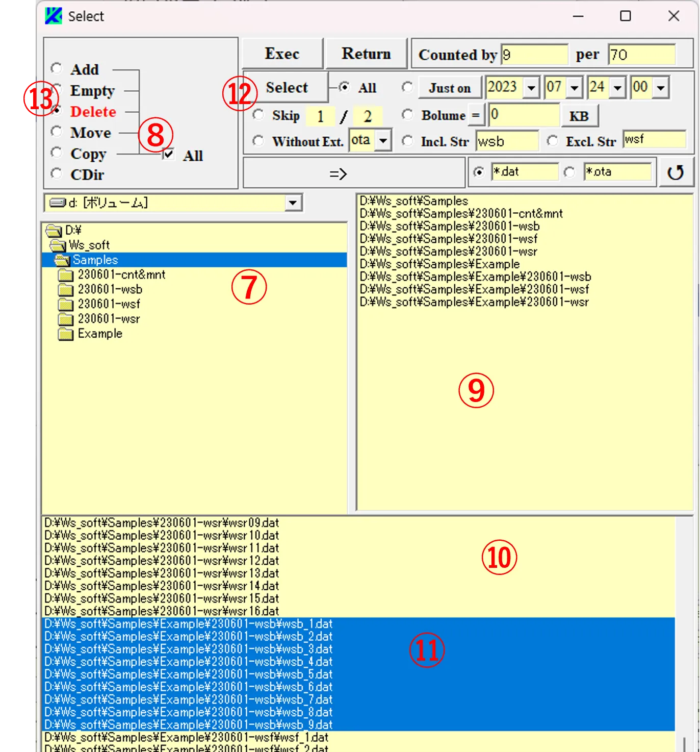Screen dimensions: 700x752
Task: Select wsr16.dat file row
Action: [x=358, y=611]
